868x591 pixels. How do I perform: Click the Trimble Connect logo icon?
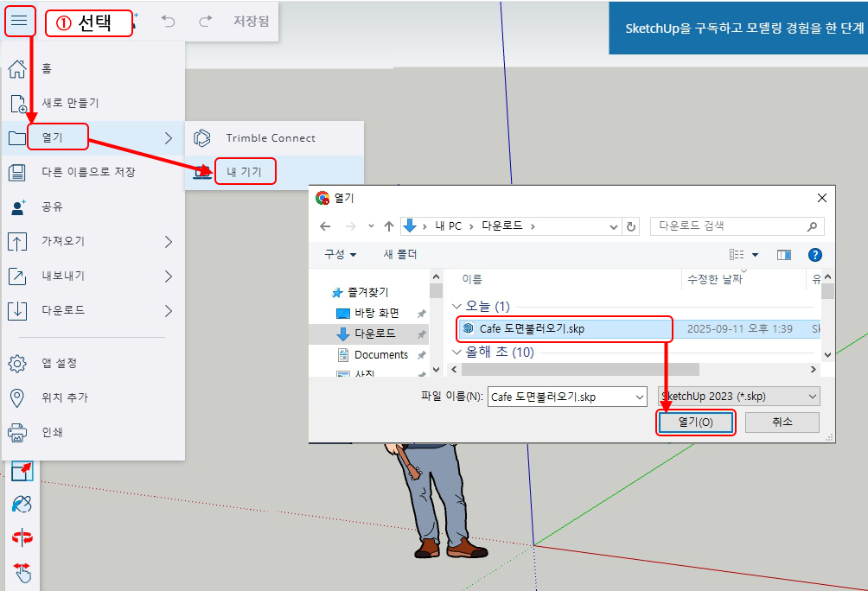click(x=202, y=137)
